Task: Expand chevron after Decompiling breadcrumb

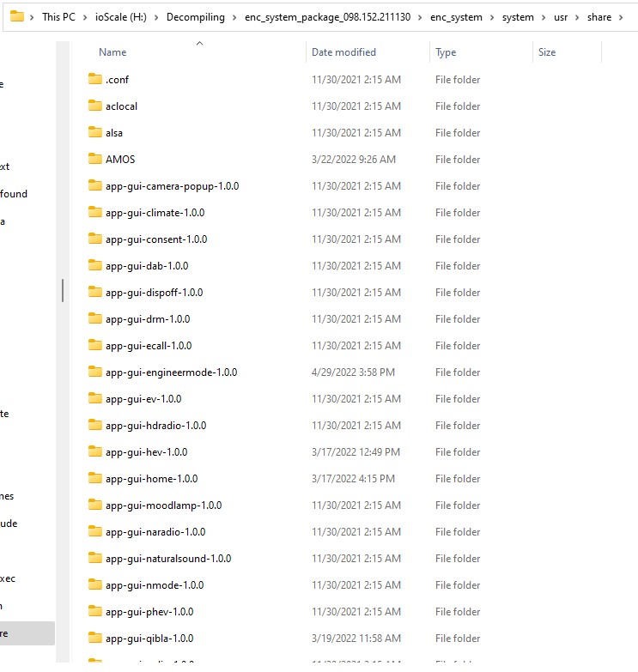Action: (234, 17)
